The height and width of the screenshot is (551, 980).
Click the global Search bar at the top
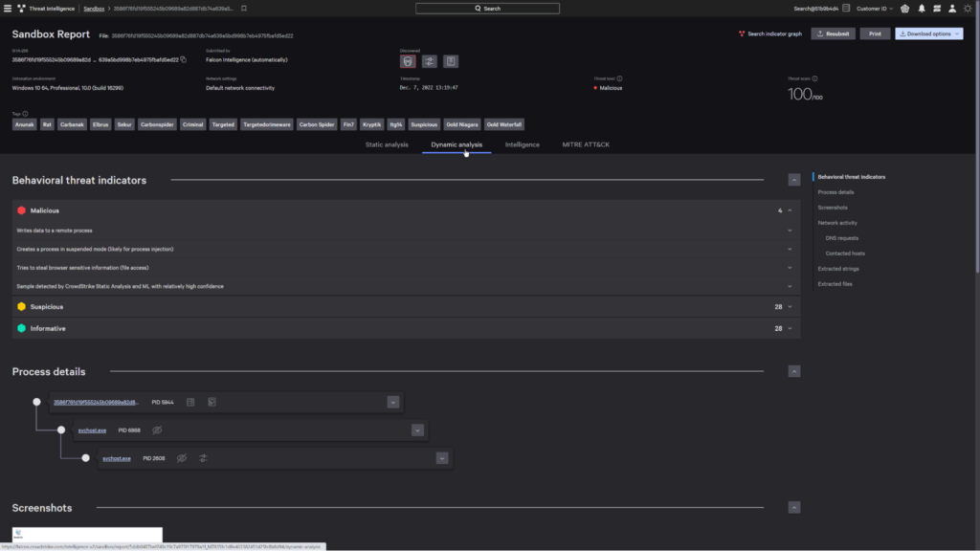click(x=486, y=8)
